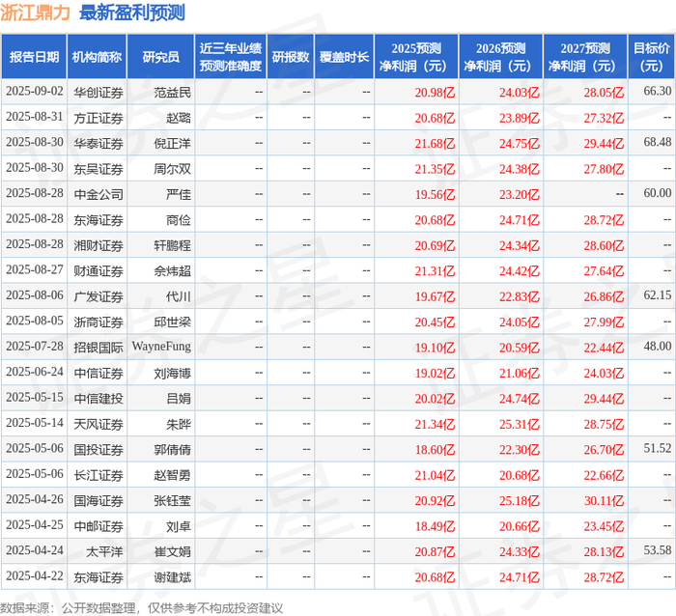Select the 机构简称 column header
Screen dimensions: 676x616
point(97,57)
